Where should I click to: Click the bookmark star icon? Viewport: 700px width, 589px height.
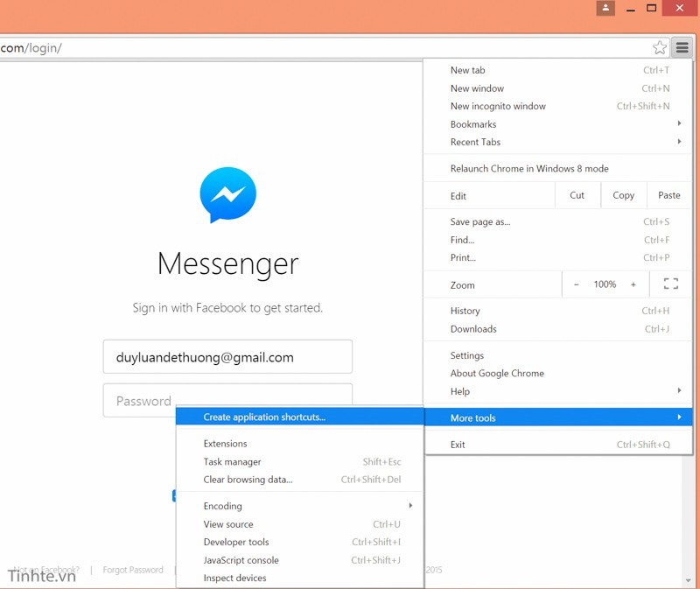coord(660,47)
